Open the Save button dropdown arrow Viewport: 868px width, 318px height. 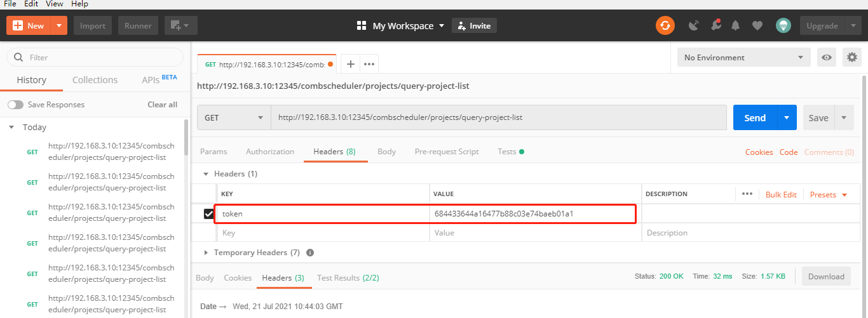[844, 117]
